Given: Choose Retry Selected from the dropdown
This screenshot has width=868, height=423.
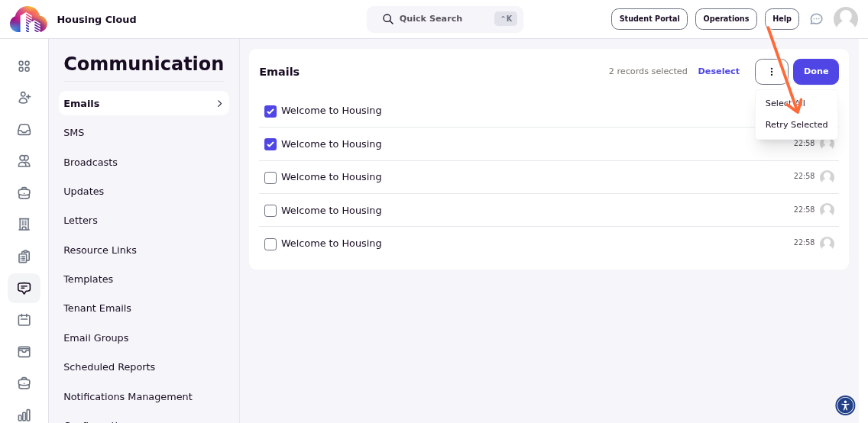Looking at the screenshot, I should click(796, 124).
